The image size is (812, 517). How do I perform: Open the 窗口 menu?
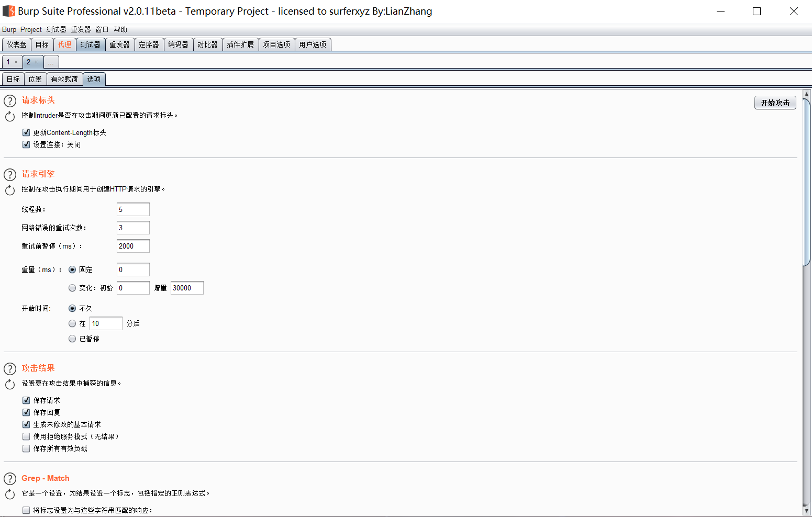(102, 29)
